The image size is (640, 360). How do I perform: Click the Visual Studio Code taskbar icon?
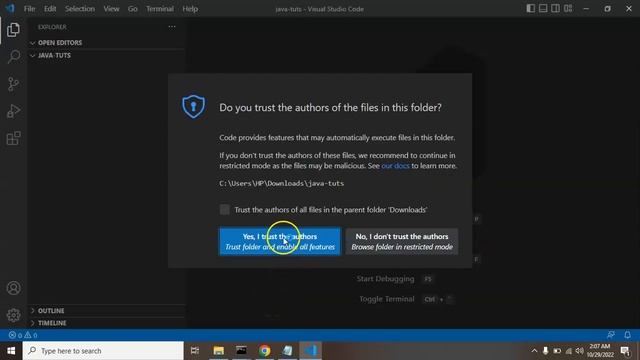click(x=310, y=351)
